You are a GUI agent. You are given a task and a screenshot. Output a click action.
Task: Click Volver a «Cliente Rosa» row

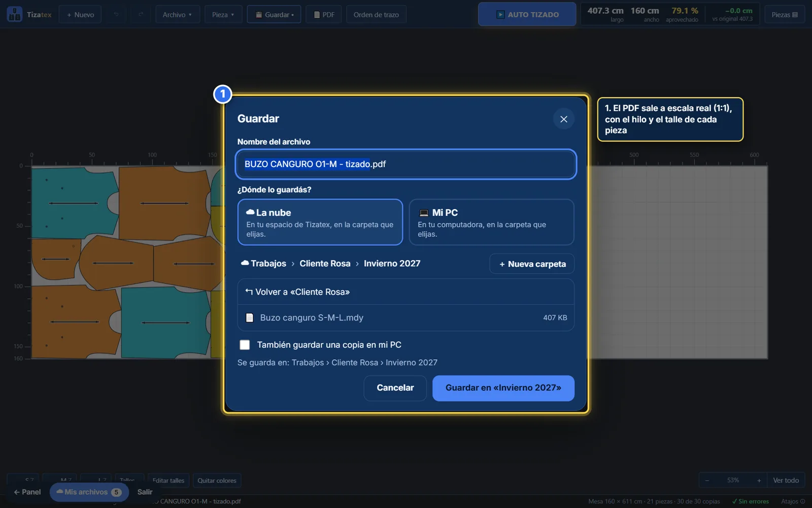[x=406, y=292]
